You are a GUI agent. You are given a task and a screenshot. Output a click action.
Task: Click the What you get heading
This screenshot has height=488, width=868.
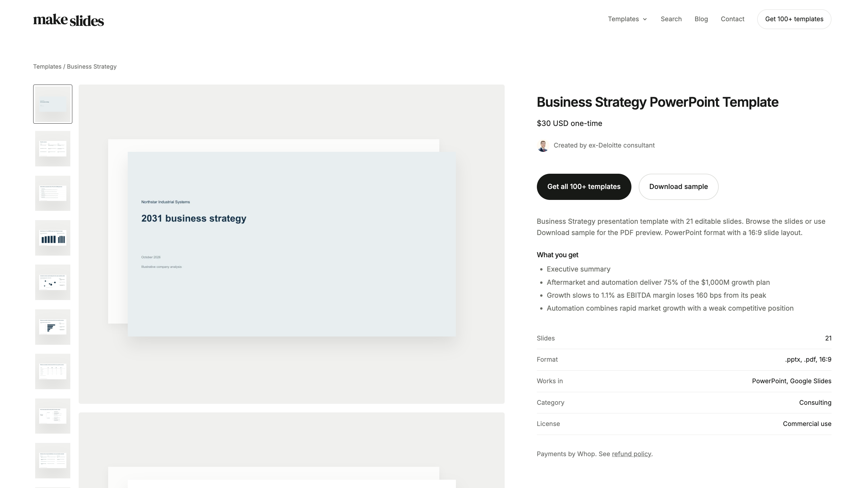[x=557, y=255]
